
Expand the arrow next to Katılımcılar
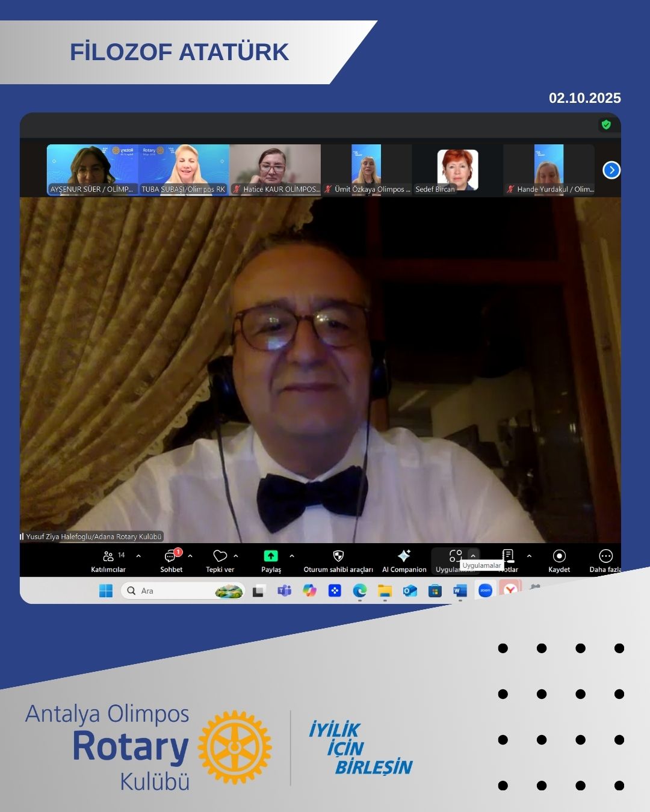tap(138, 556)
